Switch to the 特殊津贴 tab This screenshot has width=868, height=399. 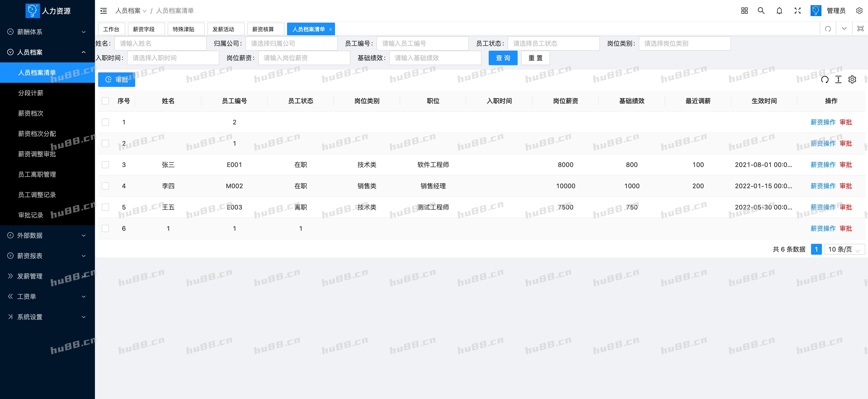186,29
